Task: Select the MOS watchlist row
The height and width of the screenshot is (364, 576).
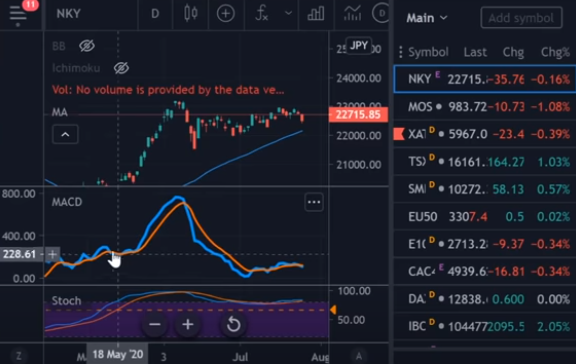Action: pos(485,107)
